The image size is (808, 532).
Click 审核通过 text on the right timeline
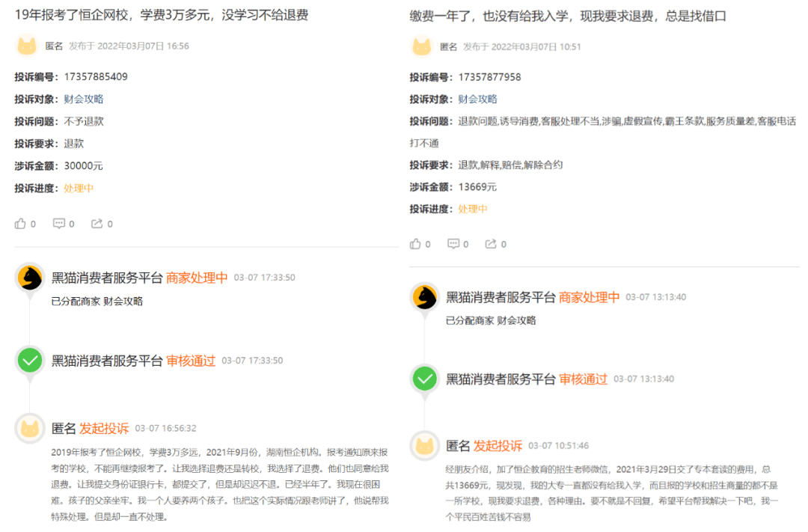tap(582, 379)
